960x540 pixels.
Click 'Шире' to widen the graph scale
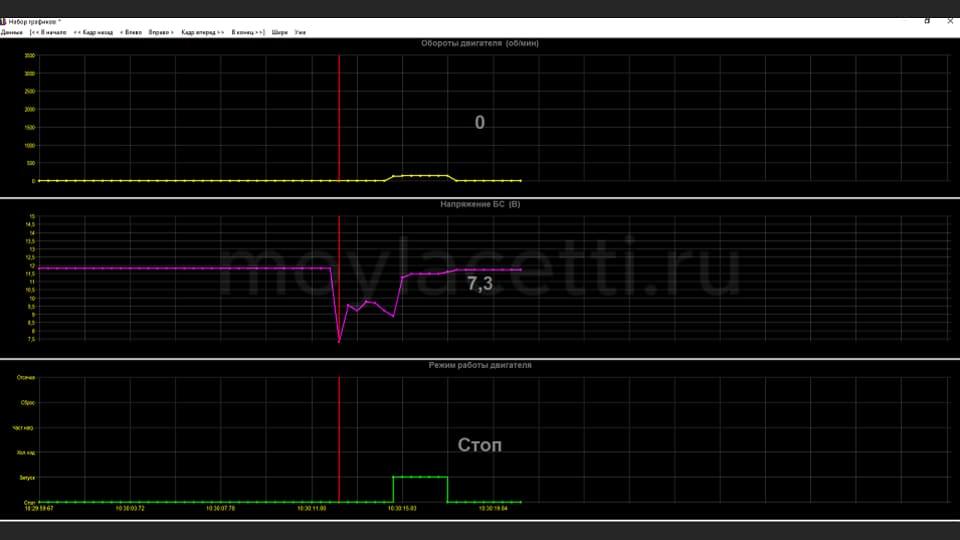[280, 32]
